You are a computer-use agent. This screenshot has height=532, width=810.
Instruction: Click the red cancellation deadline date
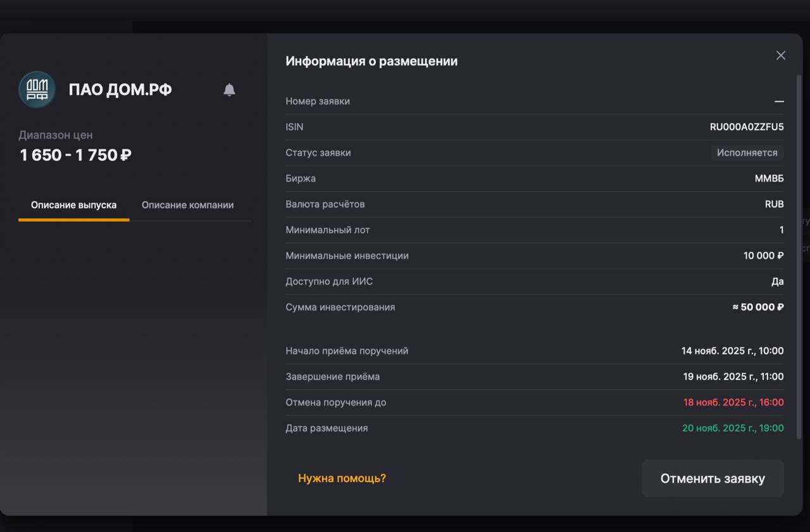pyautogui.click(x=733, y=402)
